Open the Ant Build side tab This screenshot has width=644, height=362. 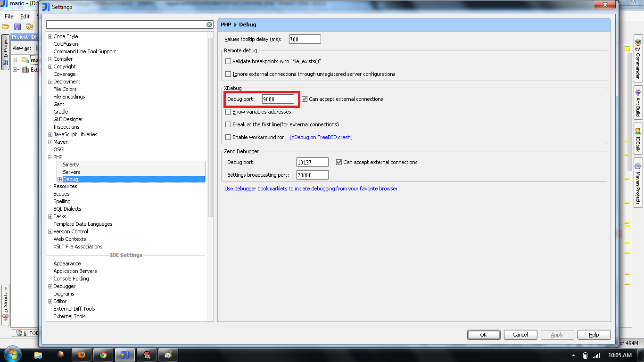tap(637, 102)
